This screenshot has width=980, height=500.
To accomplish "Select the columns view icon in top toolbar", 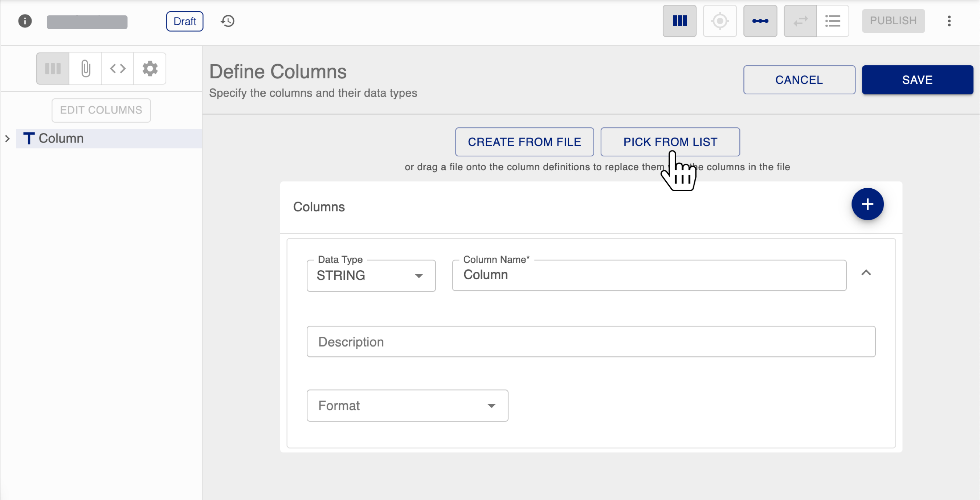I will (679, 21).
